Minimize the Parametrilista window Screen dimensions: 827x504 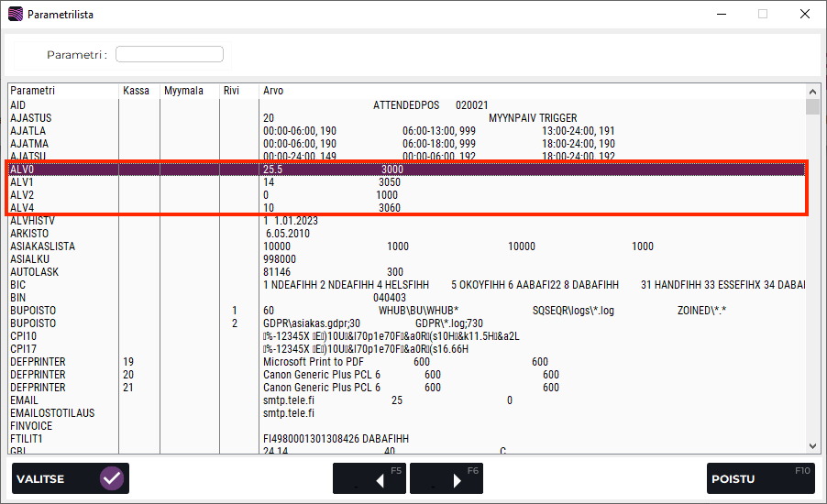click(721, 15)
